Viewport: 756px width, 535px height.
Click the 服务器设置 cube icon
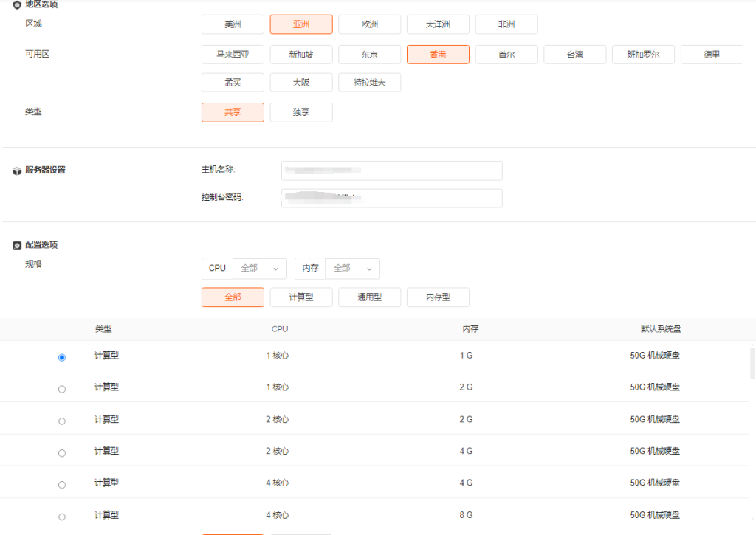coord(17,170)
